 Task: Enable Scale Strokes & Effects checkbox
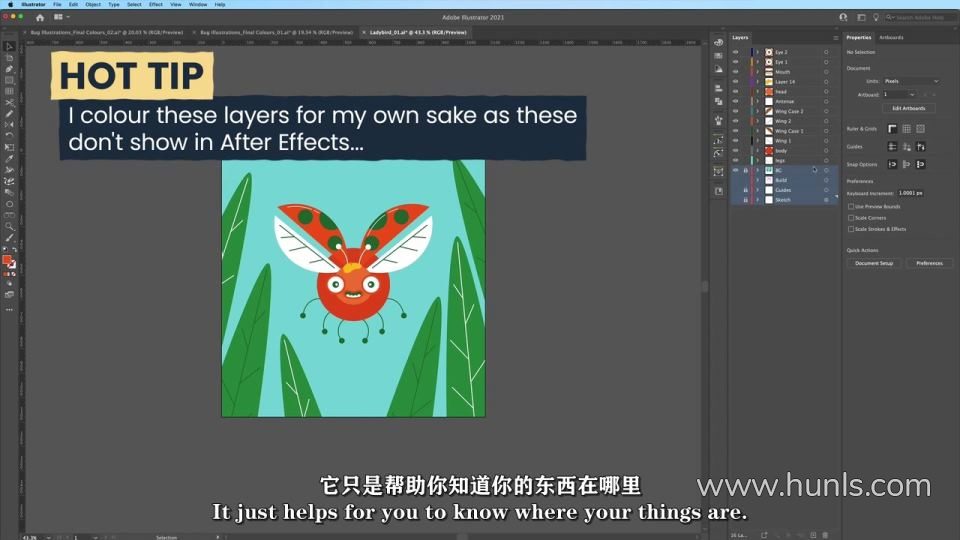(x=851, y=228)
